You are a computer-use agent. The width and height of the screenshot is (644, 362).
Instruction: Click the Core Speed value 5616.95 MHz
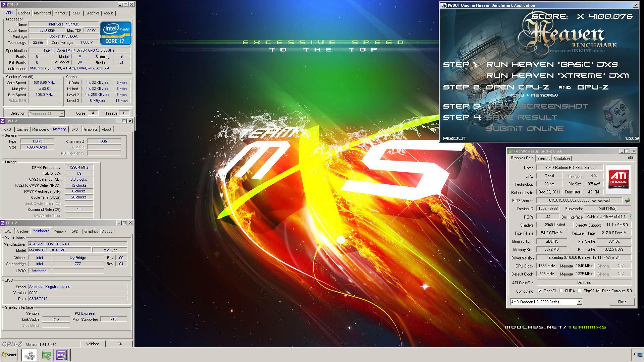click(44, 83)
